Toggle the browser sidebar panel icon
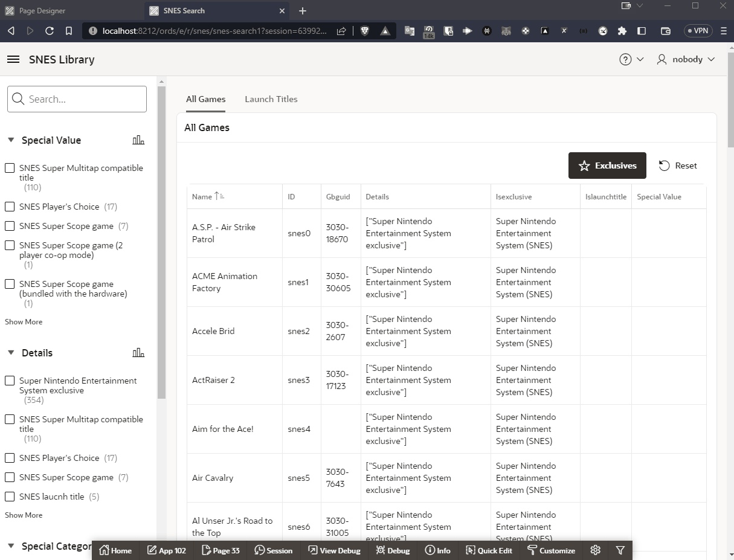The width and height of the screenshot is (734, 560). coord(642,31)
